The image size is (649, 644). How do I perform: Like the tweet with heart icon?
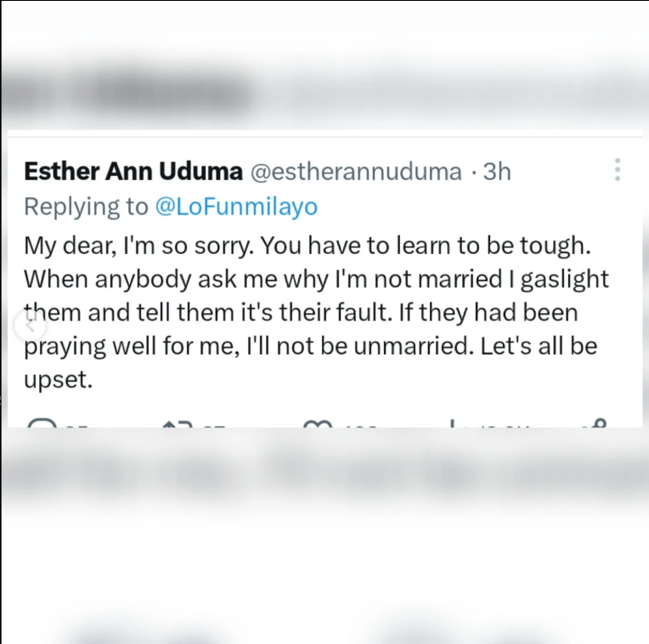pyautogui.click(x=318, y=424)
